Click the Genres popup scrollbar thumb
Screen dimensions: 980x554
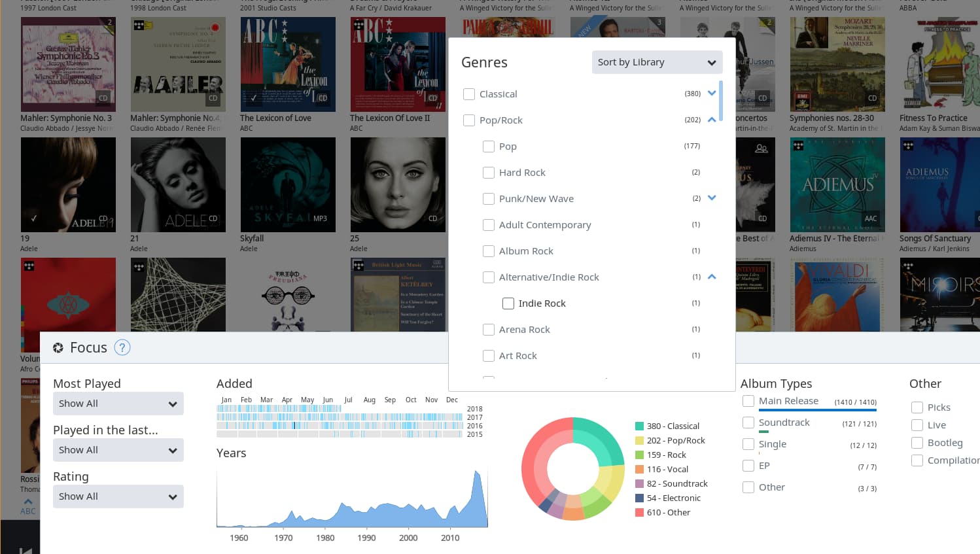(721, 101)
